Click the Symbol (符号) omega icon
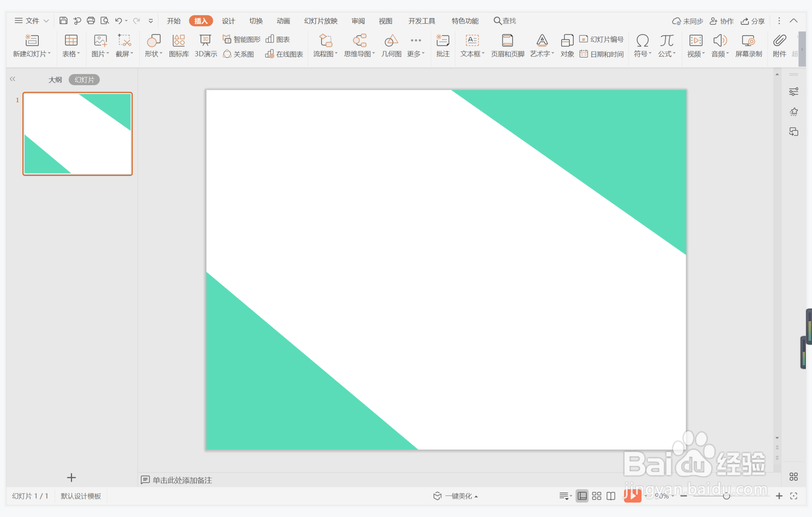This screenshot has height=517, width=812. click(642, 41)
